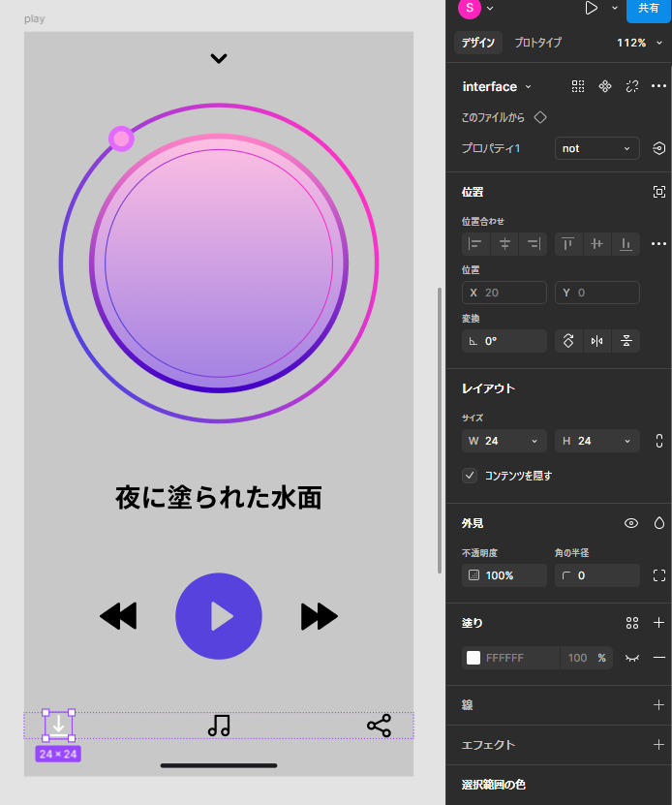This screenshot has width=672, height=805.
Task: Click the fast-forward button on the player
Action: point(319,616)
